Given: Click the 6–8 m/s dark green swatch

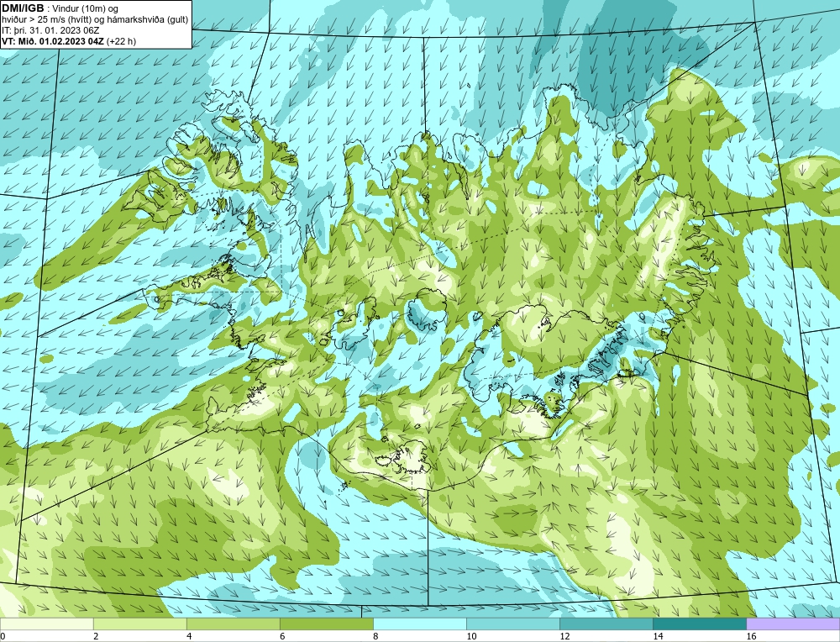Looking at the screenshot, I should coord(326,624).
